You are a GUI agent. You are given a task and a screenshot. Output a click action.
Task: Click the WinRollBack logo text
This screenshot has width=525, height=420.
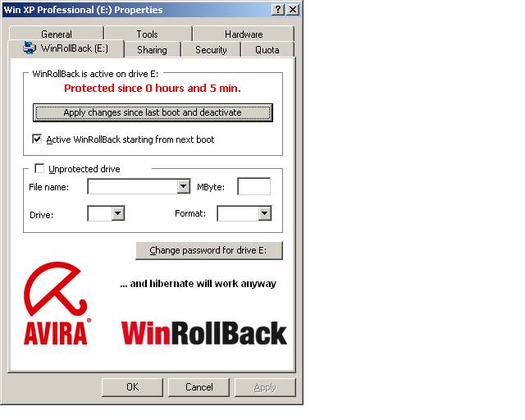tap(204, 333)
